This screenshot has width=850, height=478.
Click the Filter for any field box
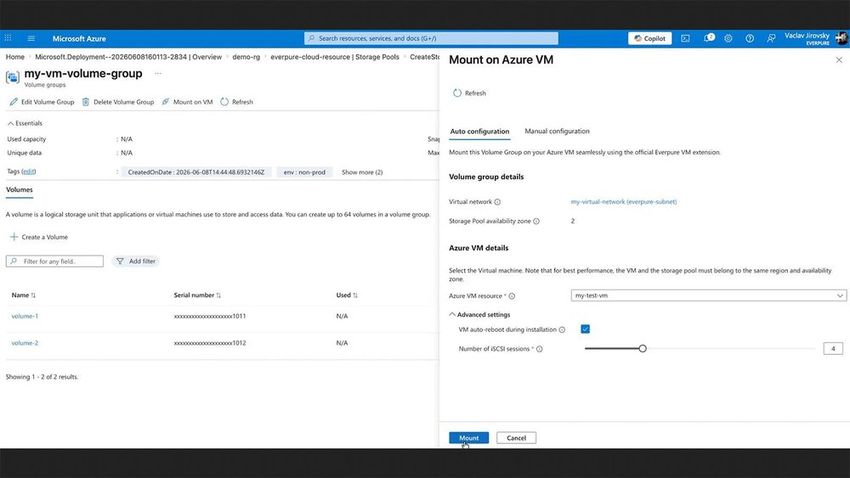tap(55, 261)
